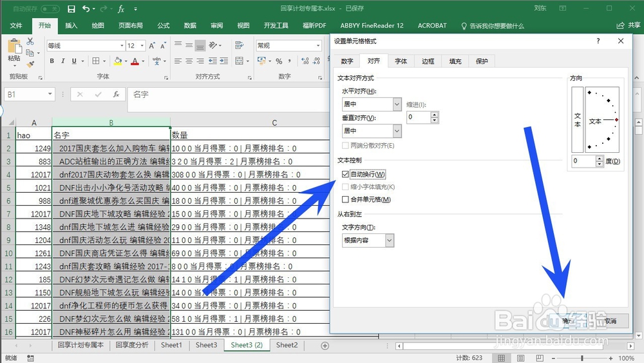Switch to Page Break Preview in status bar
The width and height of the screenshot is (644, 363).
pos(540,358)
